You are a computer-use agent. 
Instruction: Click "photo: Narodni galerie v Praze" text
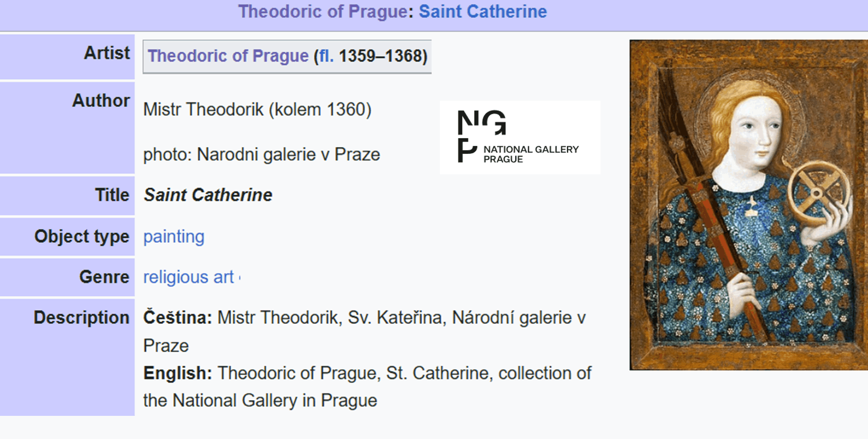(x=261, y=155)
